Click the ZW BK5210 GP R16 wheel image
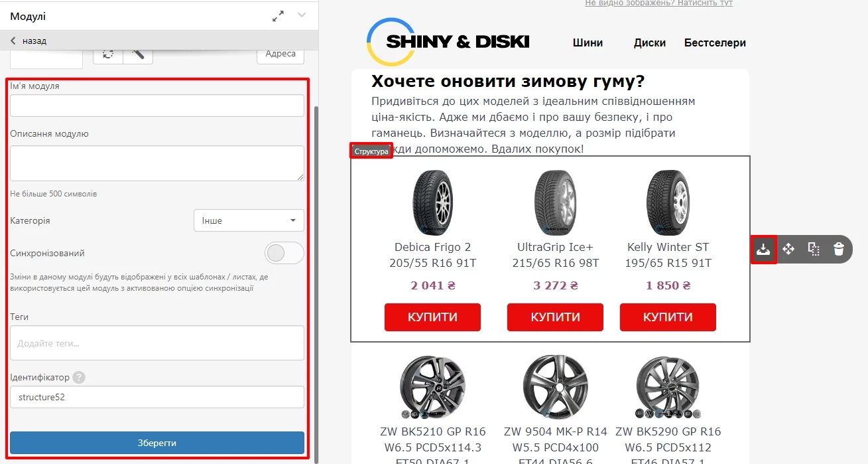The height and width of the screenshot is (464, 868). pos(432,387)
